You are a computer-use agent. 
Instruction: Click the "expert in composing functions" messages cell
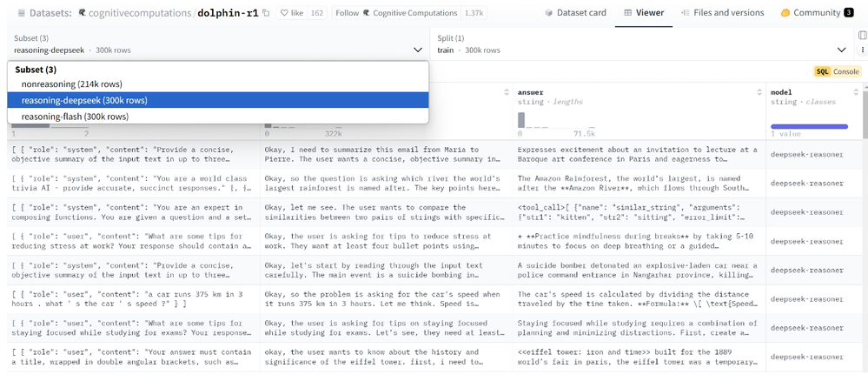click(134, 212)
